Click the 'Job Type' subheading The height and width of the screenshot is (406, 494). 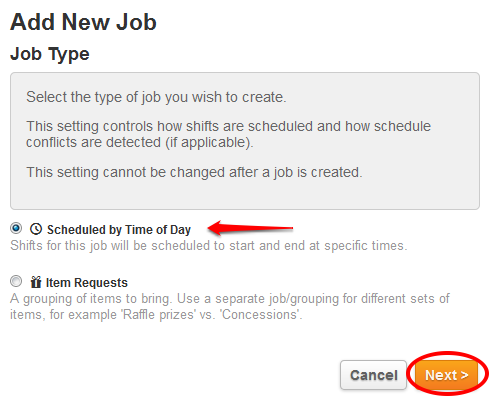click(x=50, y=54)
